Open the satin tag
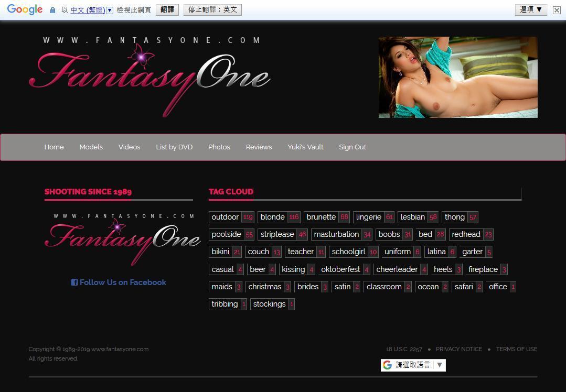566x392 pixels. [346, 287]
